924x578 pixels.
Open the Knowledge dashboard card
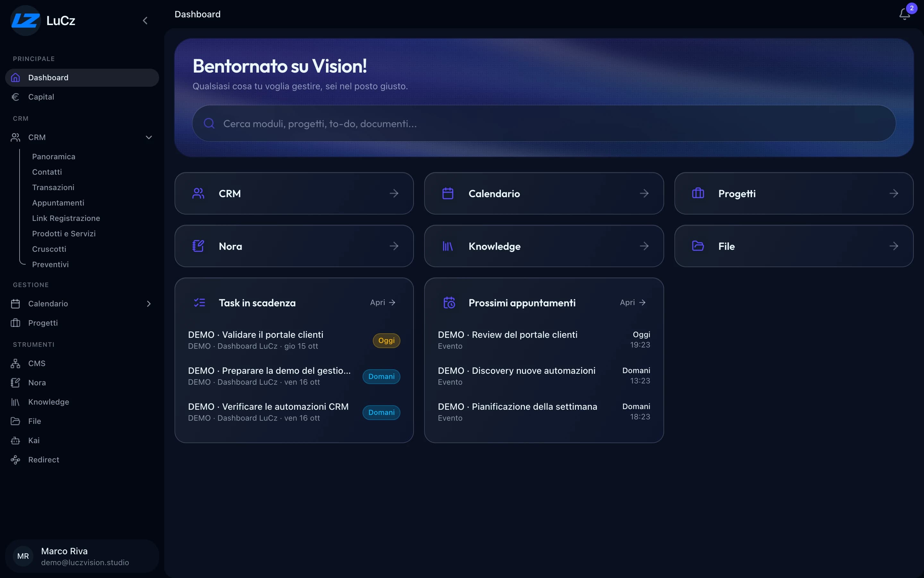[544, 246]
